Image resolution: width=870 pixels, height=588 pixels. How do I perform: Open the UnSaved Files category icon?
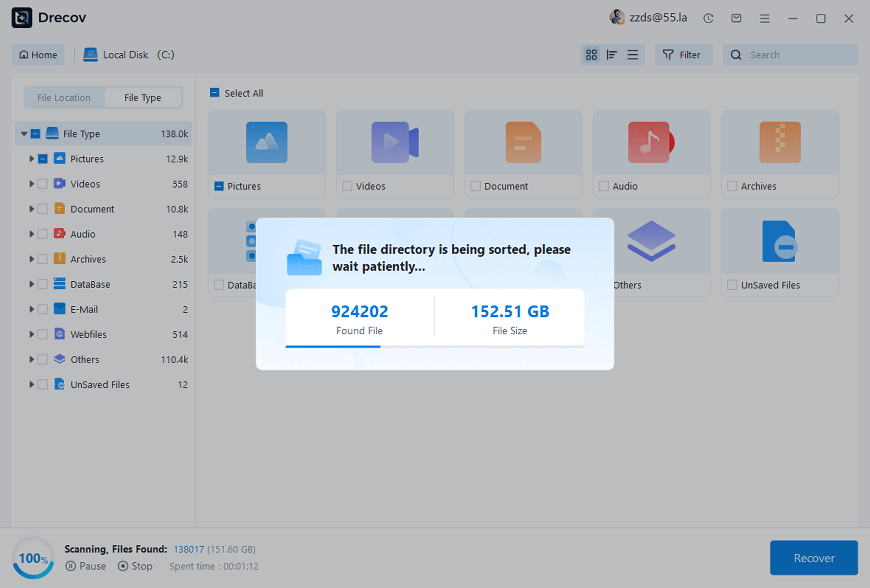(780, 242)
